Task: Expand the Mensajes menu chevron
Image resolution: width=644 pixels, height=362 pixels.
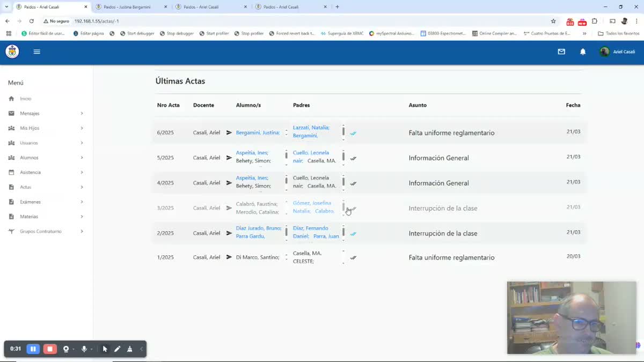Action: (x=82, y=114)
